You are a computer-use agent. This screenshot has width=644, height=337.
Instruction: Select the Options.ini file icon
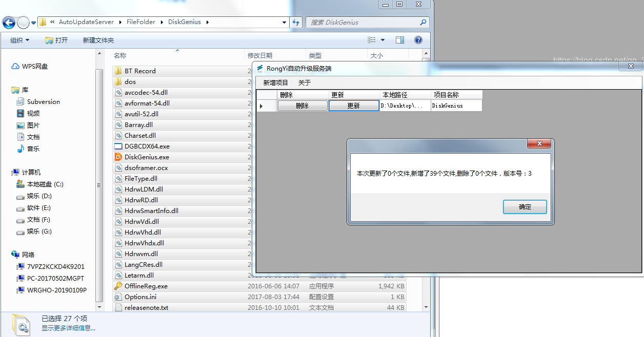coord(118,297)
